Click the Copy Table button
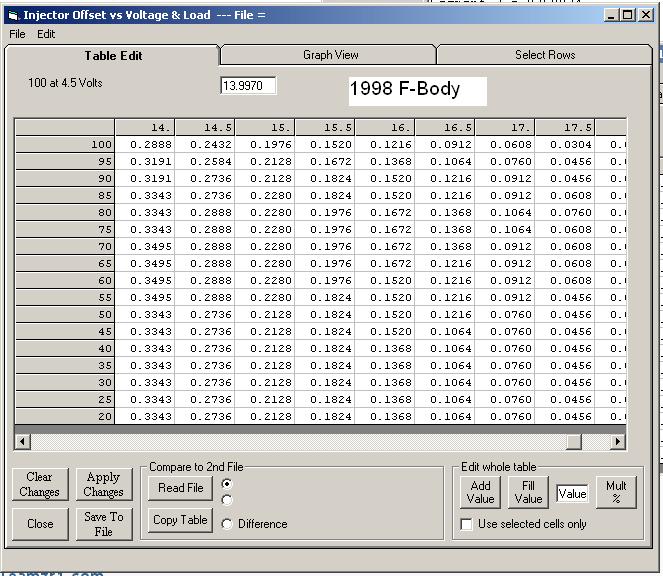 [x=180, y=520]
